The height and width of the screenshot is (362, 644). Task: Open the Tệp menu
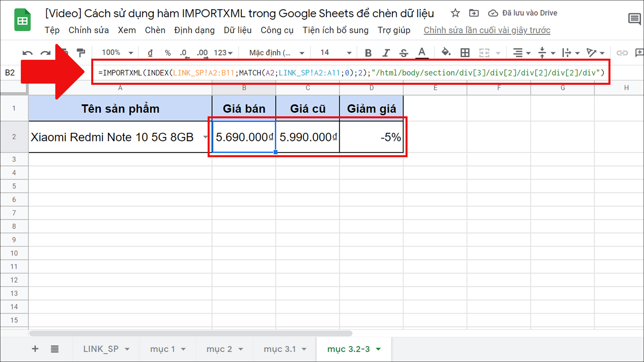pyautogui.click(x=52, y=30)
